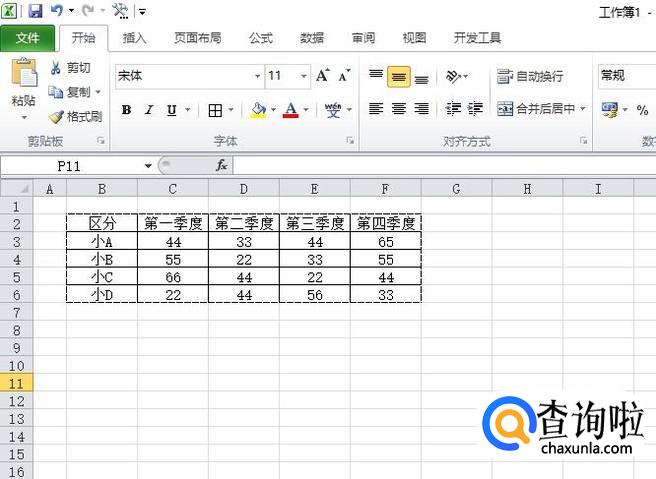Screen dimensions: 656x479
Task: Open the 剪贴板 clipboard dialog launcher
Action: point(101,141)
